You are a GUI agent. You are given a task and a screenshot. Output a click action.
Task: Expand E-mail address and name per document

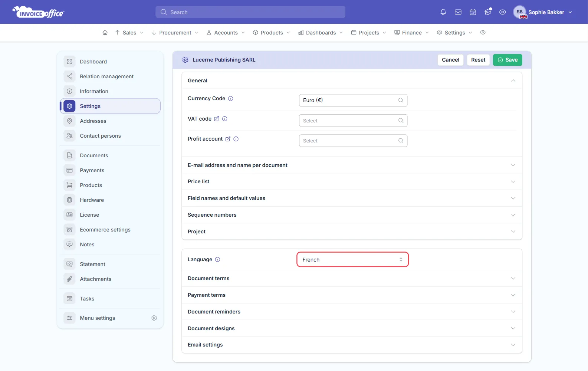(x=352, y=165)
